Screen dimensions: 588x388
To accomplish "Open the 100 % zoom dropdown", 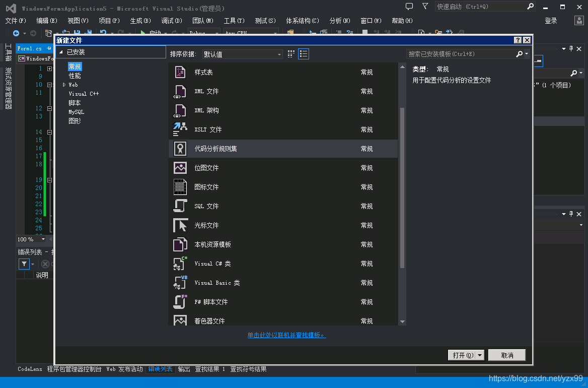I will tap(43, 239).
